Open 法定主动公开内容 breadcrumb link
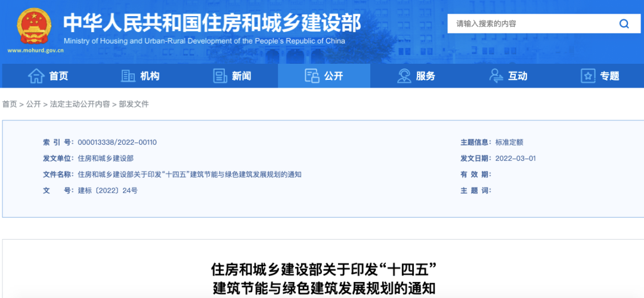Image resolution: width=644 pixels, height=298 pixels. coord(80,104)
